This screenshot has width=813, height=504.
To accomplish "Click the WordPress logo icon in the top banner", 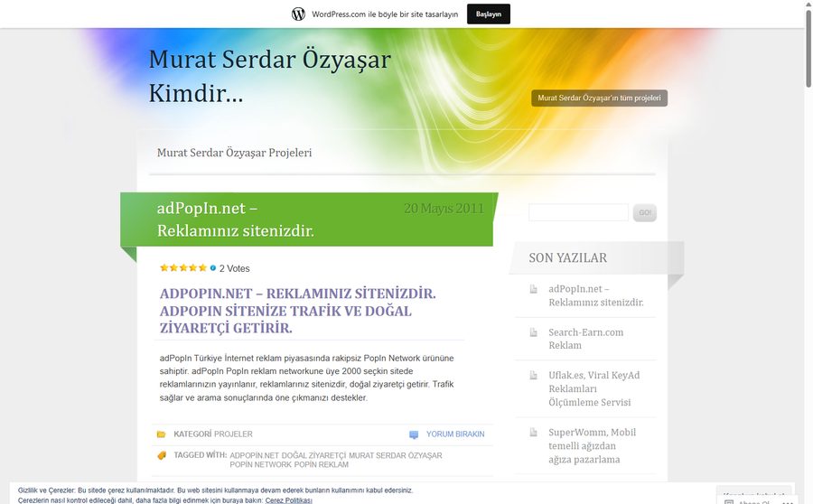I will (298, 14).
